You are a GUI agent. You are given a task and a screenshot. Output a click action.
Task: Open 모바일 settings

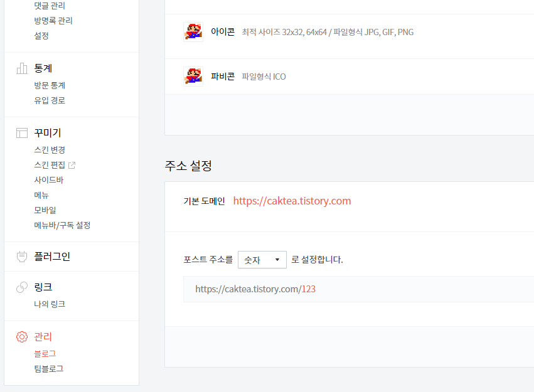45,210
